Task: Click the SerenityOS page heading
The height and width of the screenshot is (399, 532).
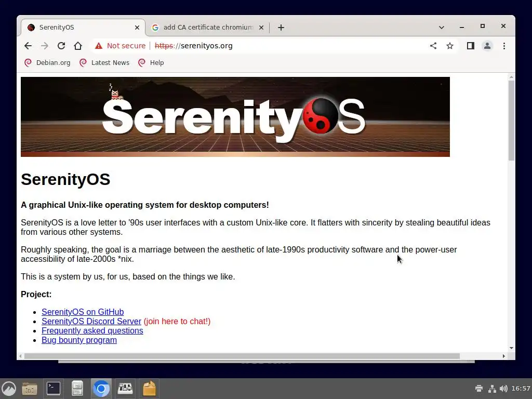Action: (x=65, y=179)
